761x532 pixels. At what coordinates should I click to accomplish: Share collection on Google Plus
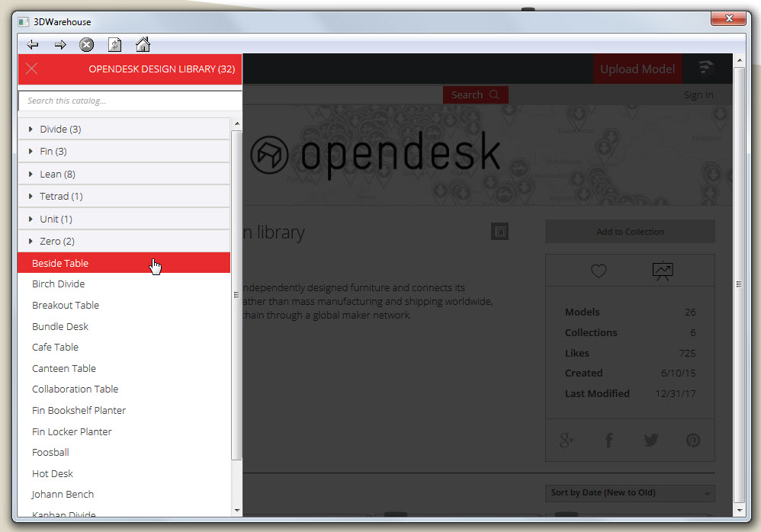[567, 441]
